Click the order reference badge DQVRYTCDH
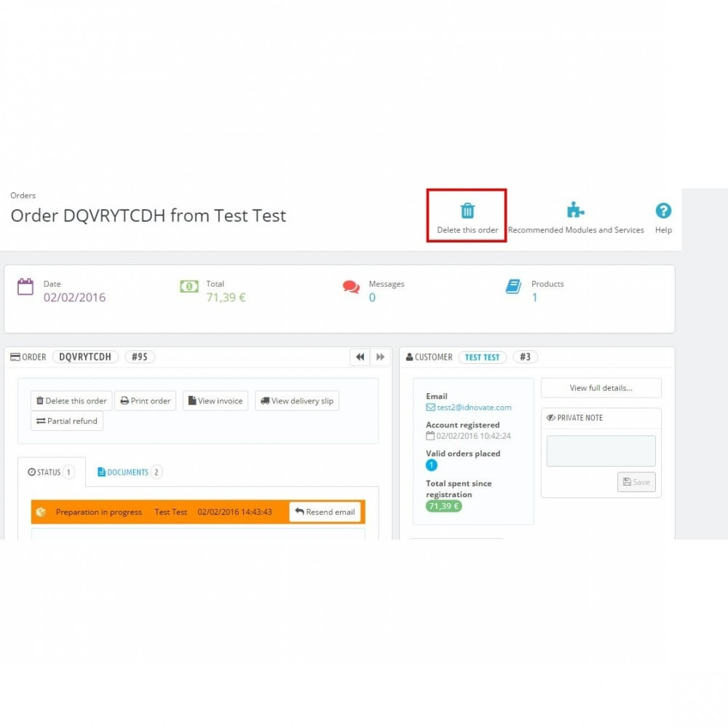Viewport: 728px width, 728px height. tap(85, 357)
